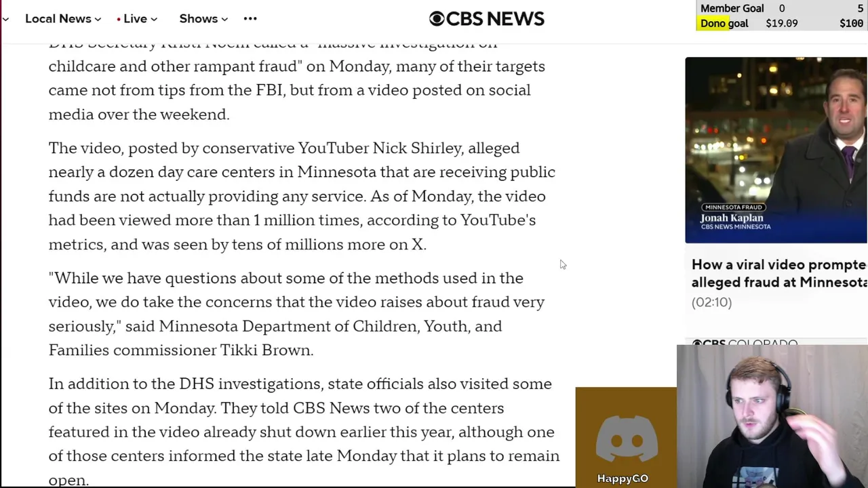Click the CBS NEWS wordmark
The image size is (868, 488).
496,18
